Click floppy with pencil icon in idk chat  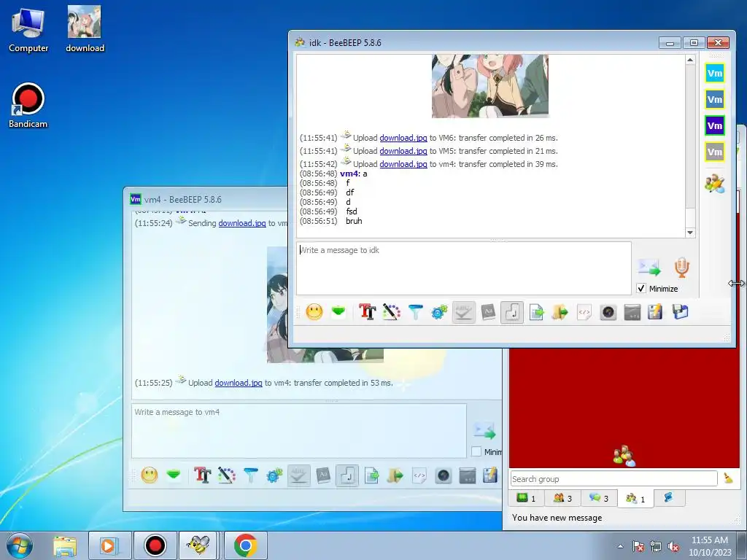[656, 312]
